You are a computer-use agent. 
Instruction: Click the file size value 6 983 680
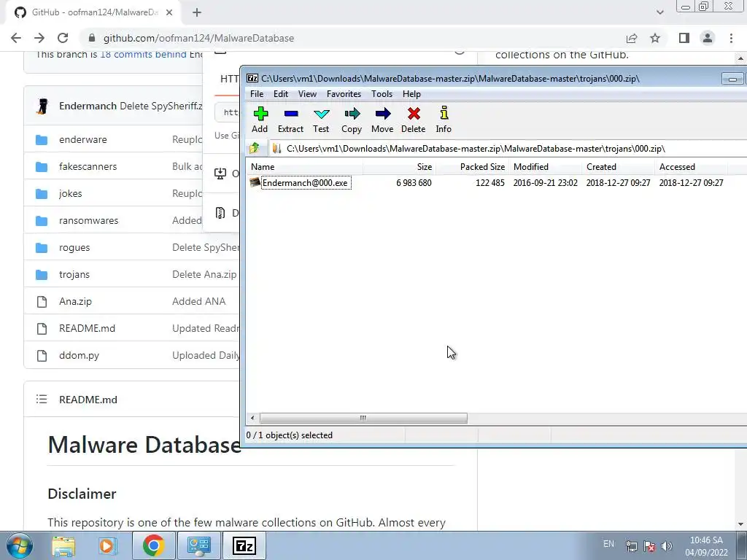coord(414,183)
